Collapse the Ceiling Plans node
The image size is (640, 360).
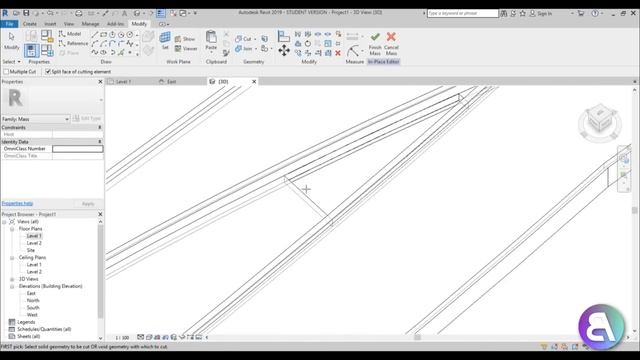coord(12,258)
